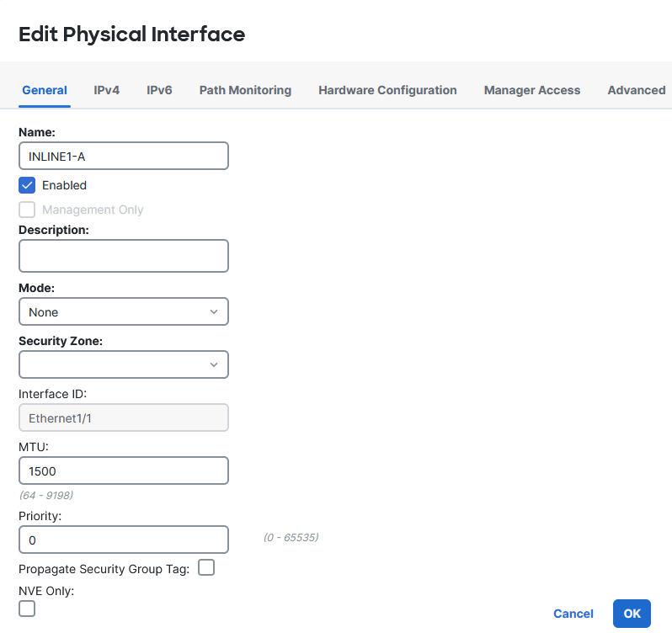Switch to the IPv4 tab
Image resolution: width=672 pixels, height=638 pixels.
(x=106, y=90)
